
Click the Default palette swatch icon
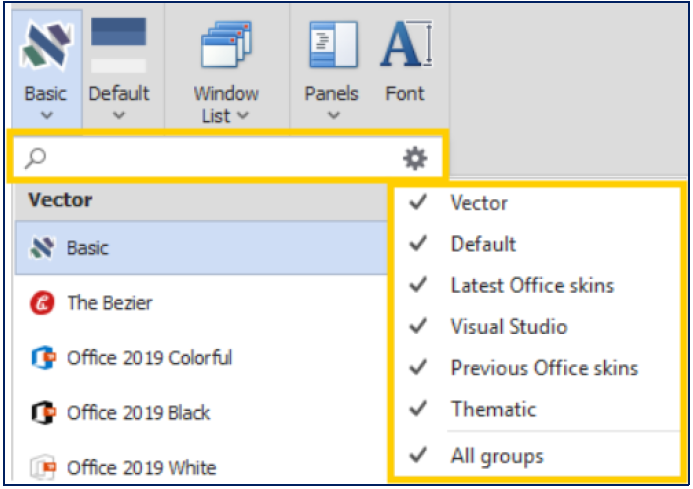coord(118,45)
